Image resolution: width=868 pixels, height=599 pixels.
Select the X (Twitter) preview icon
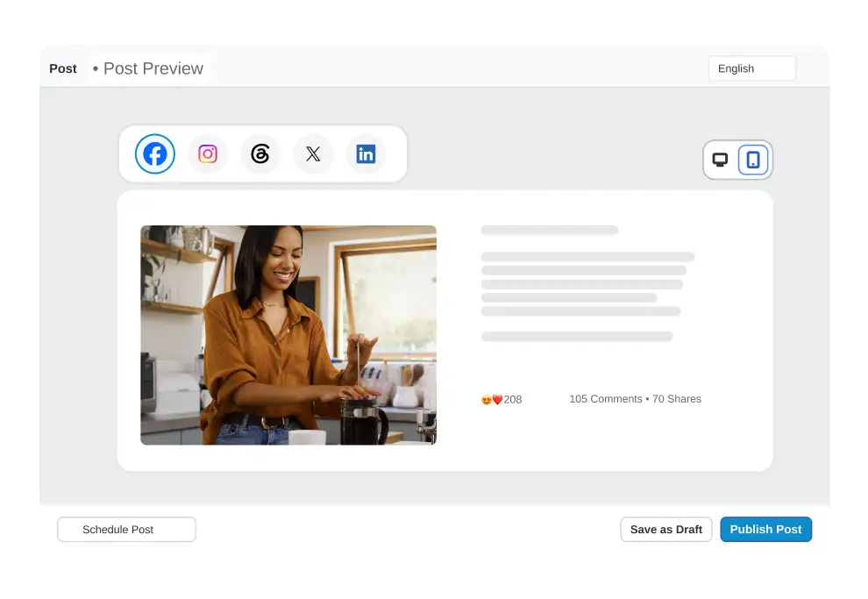tap(313, 153)
